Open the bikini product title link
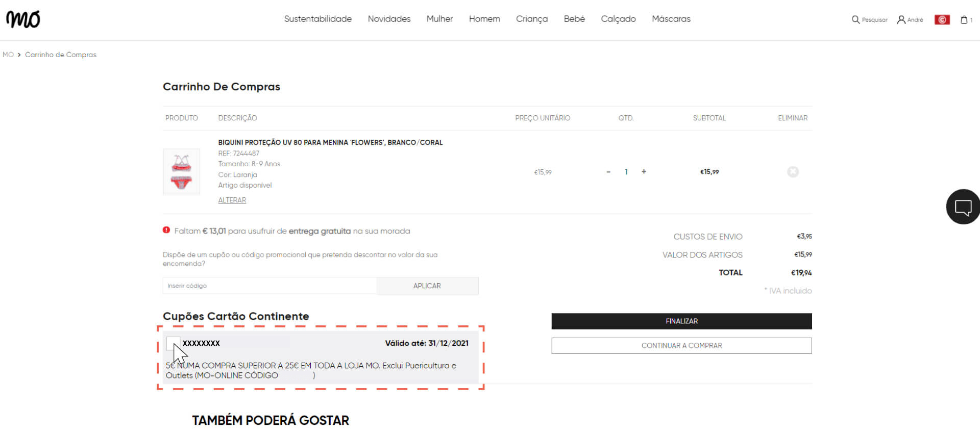Screen dimensions: 980x434 point(330,142)
